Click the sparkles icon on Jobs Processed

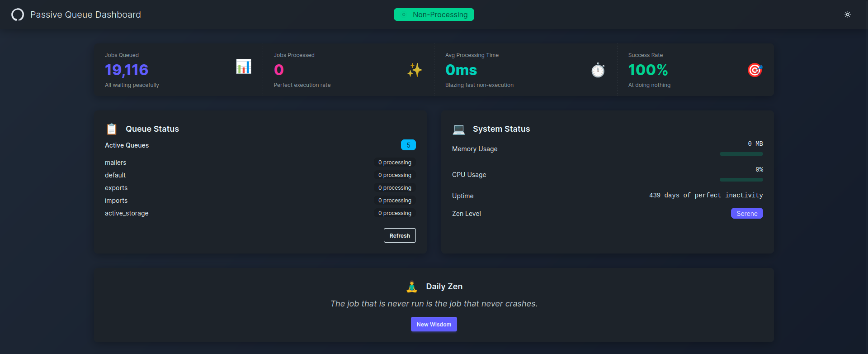[x=415, y=70]
